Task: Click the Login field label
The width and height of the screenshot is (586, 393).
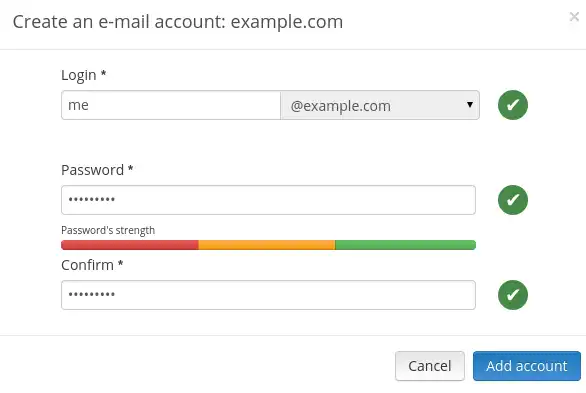Action: coord(79,75)
